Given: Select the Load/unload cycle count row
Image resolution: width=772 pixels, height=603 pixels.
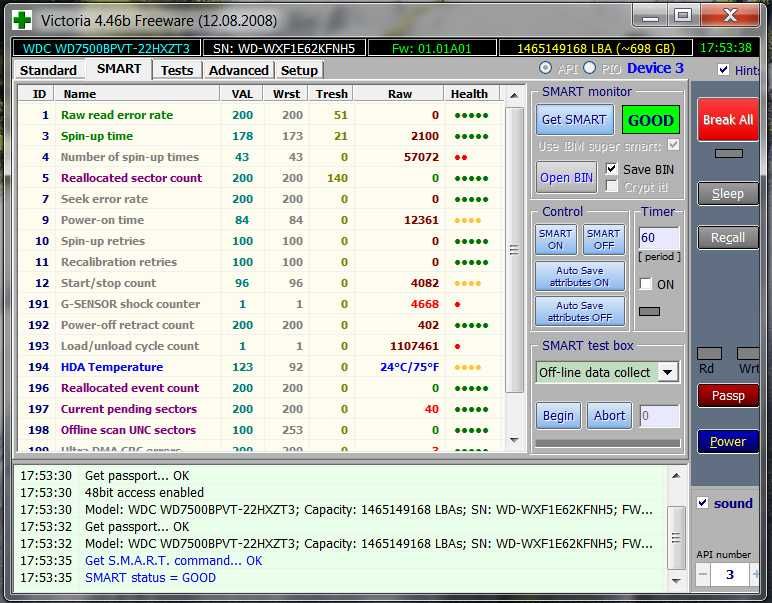Looking at the screenshot, I should (260, 346).
